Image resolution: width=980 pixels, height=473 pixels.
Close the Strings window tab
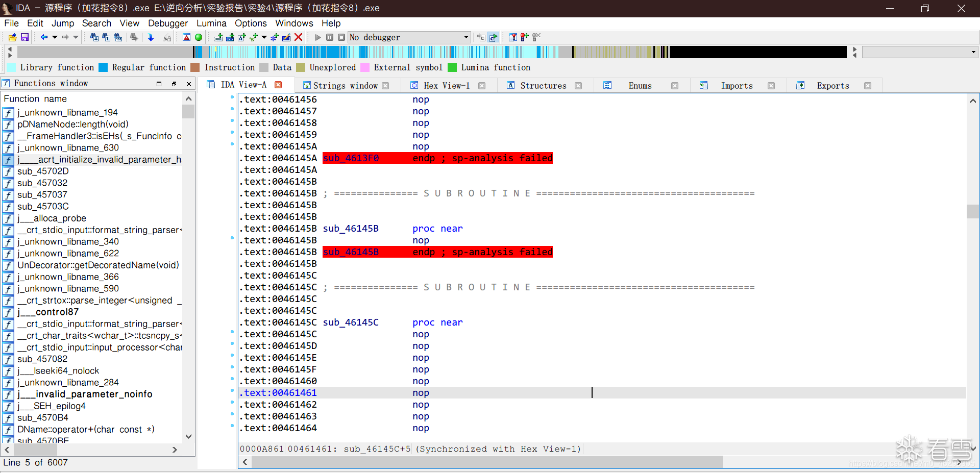[385, 86]
